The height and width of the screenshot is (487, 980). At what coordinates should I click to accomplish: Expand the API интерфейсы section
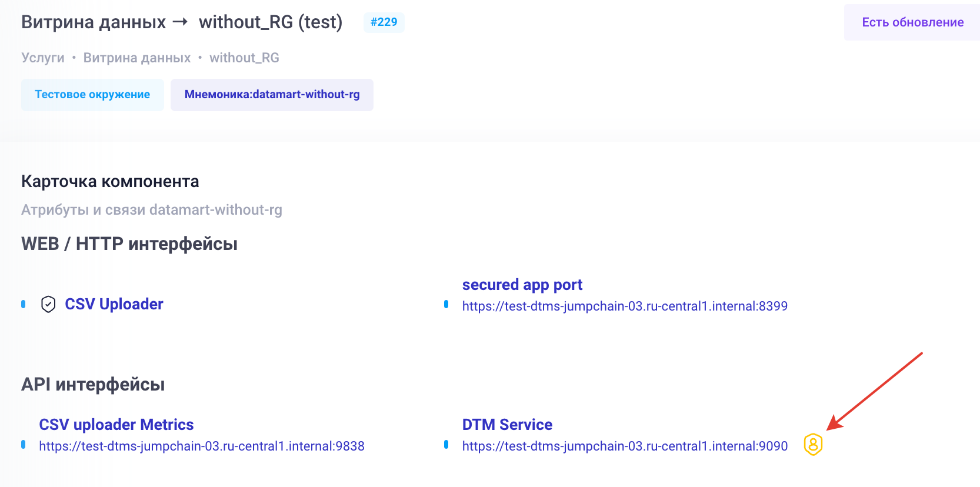click(93, 384)
